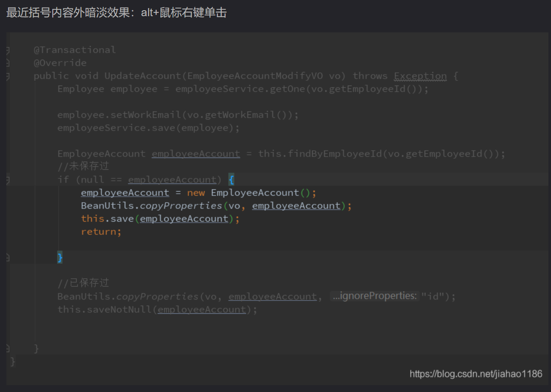Screen dimensions: 551x392
Task: Toggle the fold marker beside @Override
Action: pos(8,63)
